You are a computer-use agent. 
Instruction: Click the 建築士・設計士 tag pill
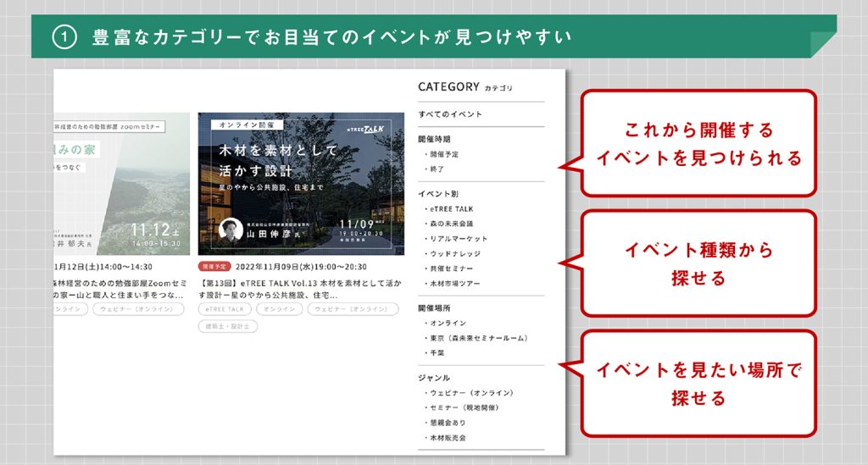click(227, 326)
